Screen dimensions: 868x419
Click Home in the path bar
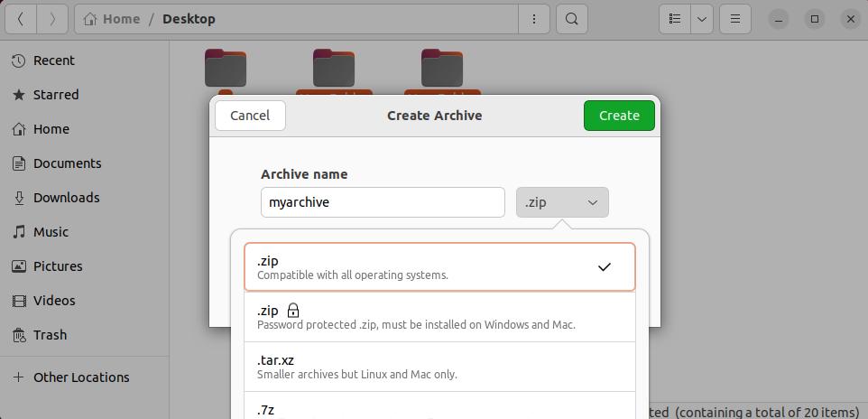[121, 19]
